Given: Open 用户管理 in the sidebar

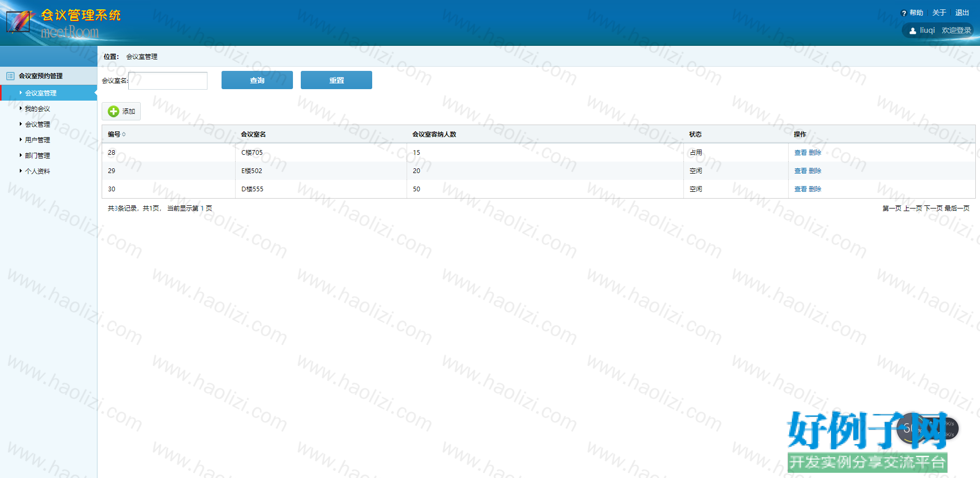Looking at the screenshot, I should pyautogui.click(x=38, y=140).
